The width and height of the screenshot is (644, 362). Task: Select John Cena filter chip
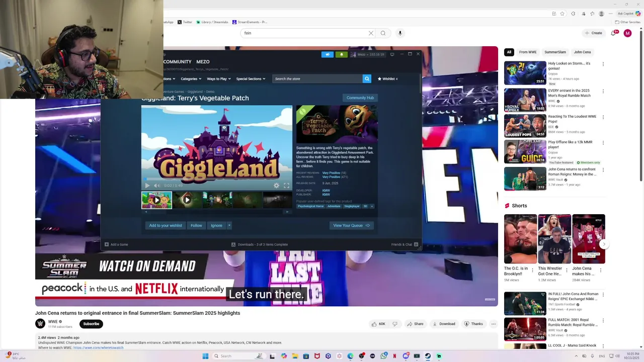(582, 52)
